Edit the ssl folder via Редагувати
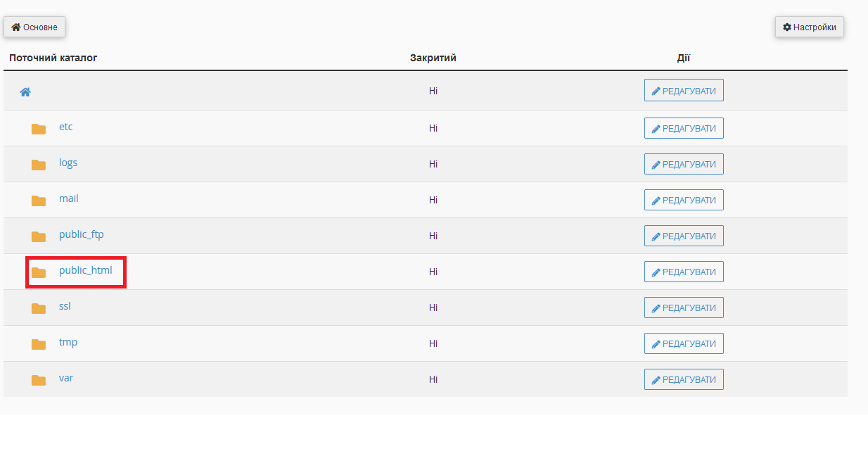Image resolution: width=868 pixels, height=456 pixels. click(683, 308)
